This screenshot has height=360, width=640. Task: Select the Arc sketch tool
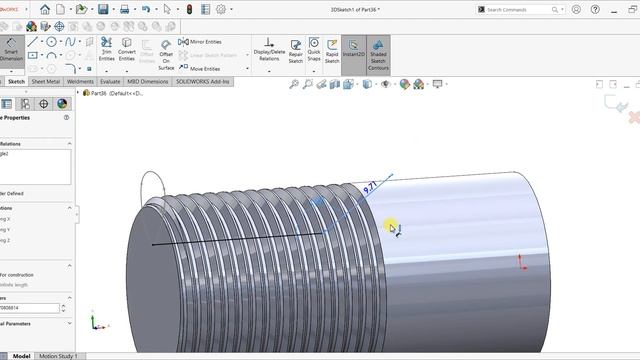[x=51, y=55]
